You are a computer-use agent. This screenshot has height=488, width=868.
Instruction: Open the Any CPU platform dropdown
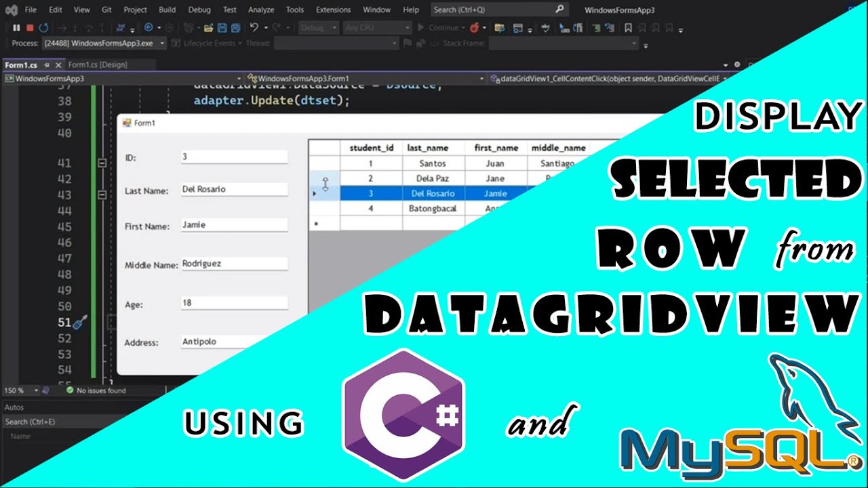[x=377, y=28]
